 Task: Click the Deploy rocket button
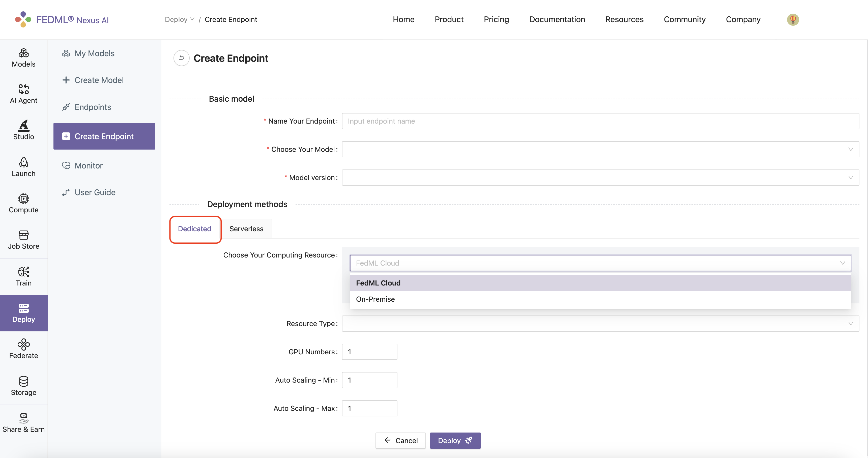(455, 441)
